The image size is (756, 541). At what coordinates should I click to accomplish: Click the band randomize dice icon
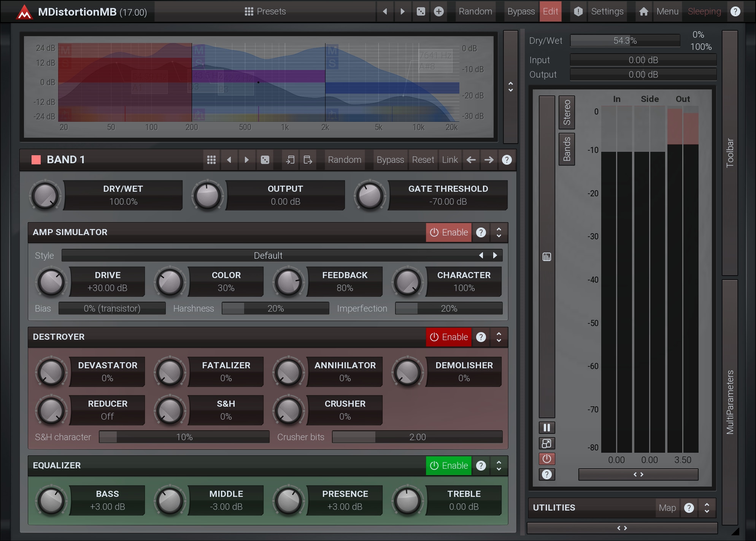[265, 160]
